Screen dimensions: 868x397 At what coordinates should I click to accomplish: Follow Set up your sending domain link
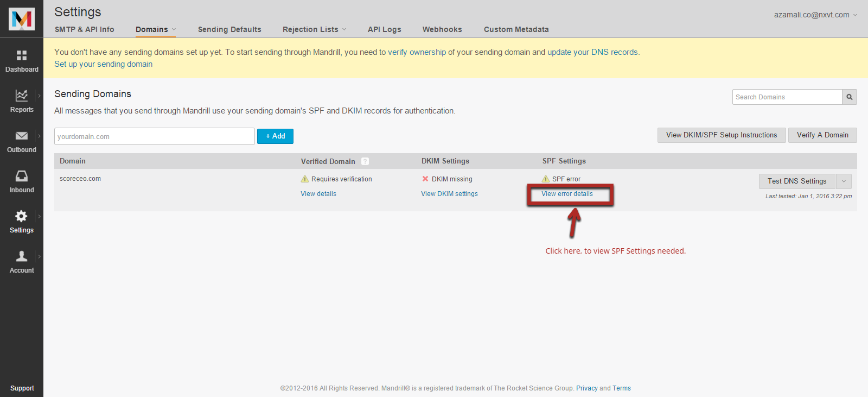pyautogui.click(x=103, y=64)
